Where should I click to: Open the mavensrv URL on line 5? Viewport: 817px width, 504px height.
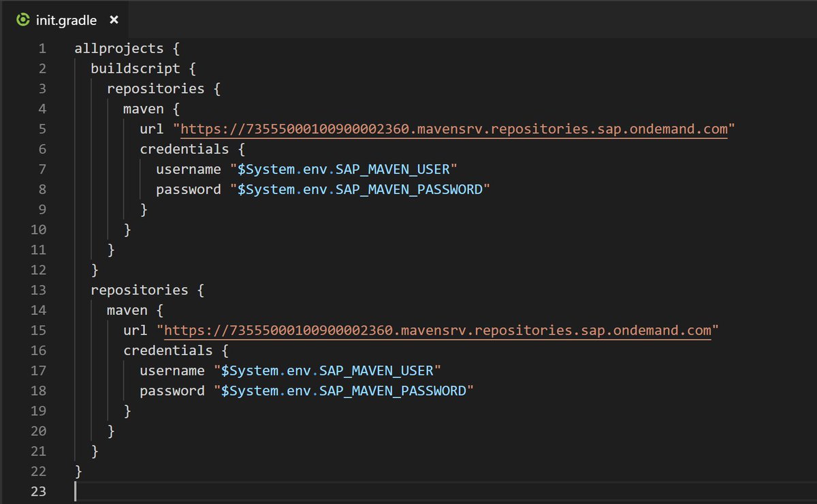[454, 129]
